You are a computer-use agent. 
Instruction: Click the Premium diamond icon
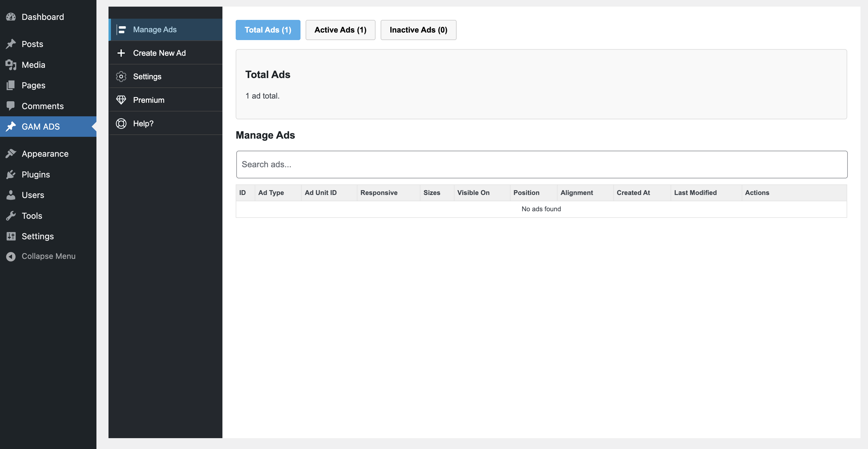tap(121, 100)
